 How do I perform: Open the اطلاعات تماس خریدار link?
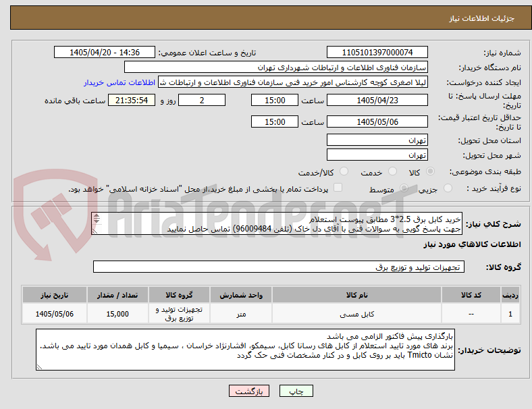(119, 83)
